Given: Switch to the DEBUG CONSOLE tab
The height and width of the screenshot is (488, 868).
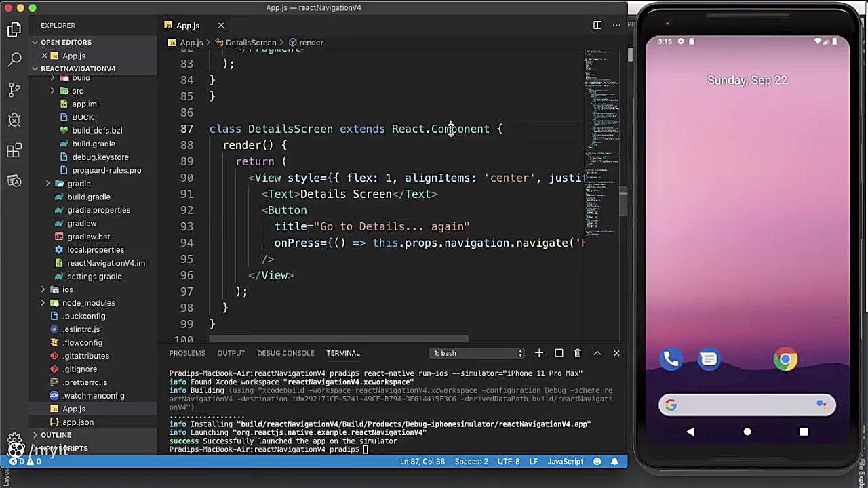Looking at the screenshot, I should point(285,352).
